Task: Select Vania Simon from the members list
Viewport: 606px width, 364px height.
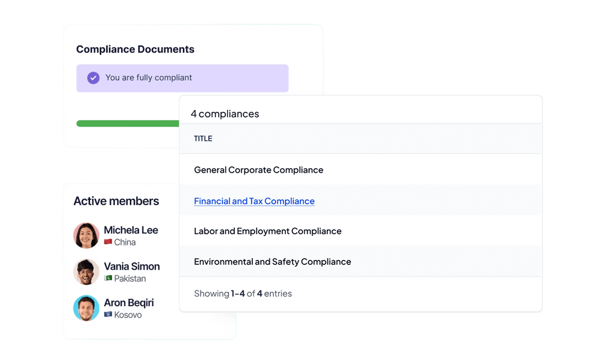Action: pos(131,266)
